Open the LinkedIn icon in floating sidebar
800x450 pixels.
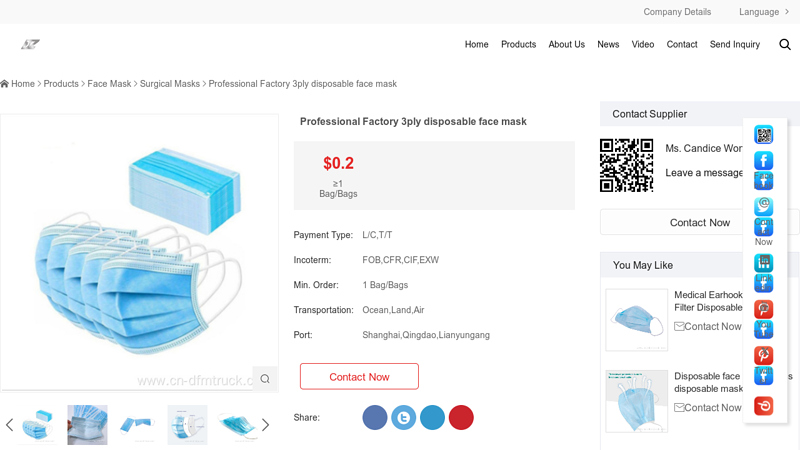click(763, 263)
